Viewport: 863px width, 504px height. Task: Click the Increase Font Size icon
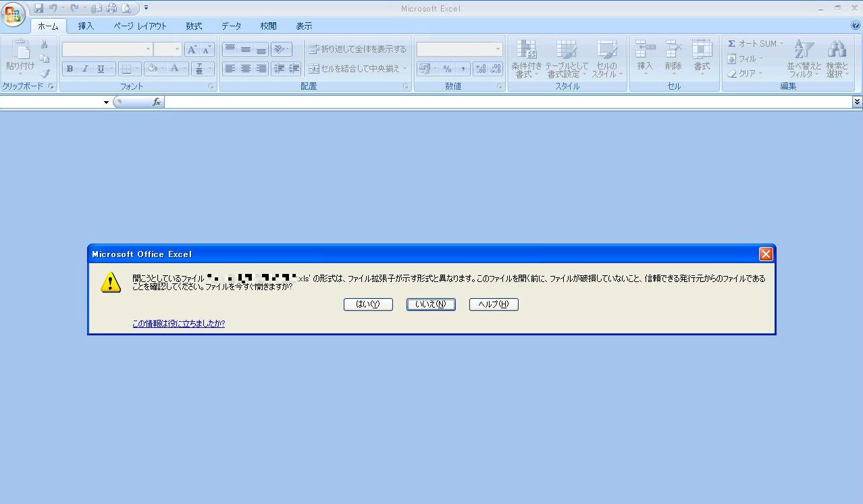tap(192, 49)
